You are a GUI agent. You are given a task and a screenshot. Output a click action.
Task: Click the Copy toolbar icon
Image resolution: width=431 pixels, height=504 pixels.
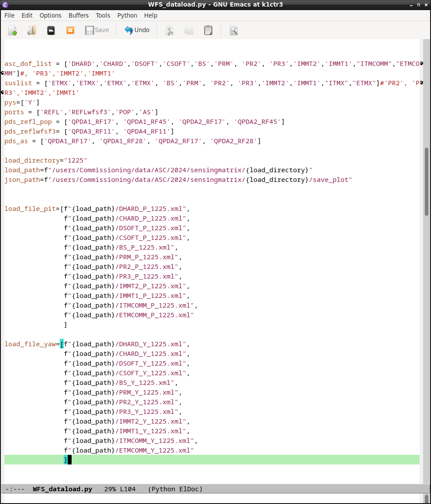[188, 30]
